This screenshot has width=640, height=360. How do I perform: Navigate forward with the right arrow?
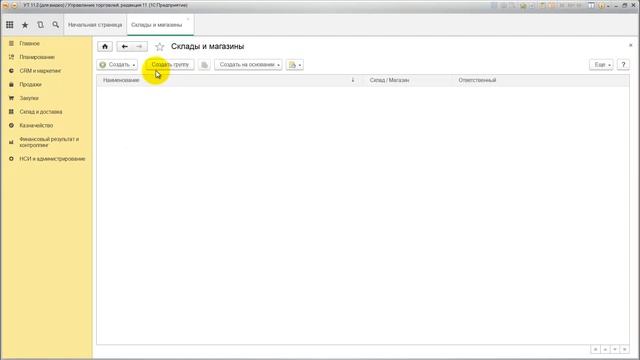(139, 47)
